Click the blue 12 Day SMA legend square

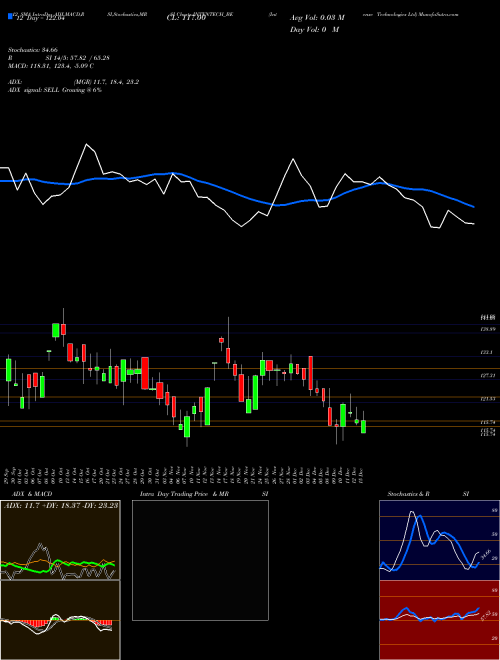pyautogui.click(x=10, y=17)
